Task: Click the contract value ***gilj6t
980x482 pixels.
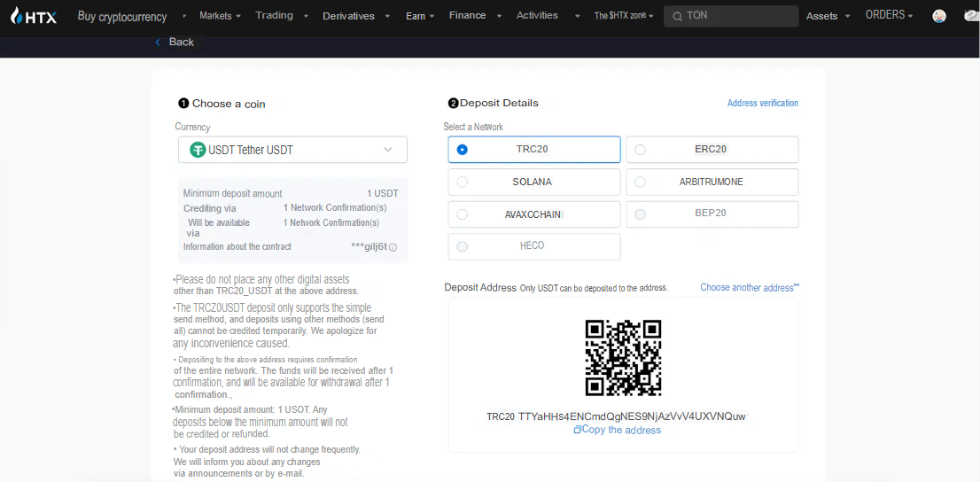Action: click(x=369, y=247)
